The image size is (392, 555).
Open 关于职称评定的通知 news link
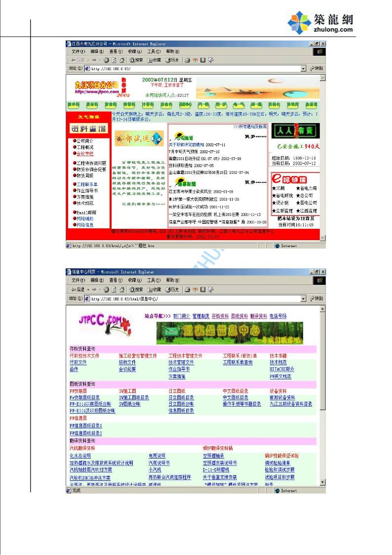point(186,145)
